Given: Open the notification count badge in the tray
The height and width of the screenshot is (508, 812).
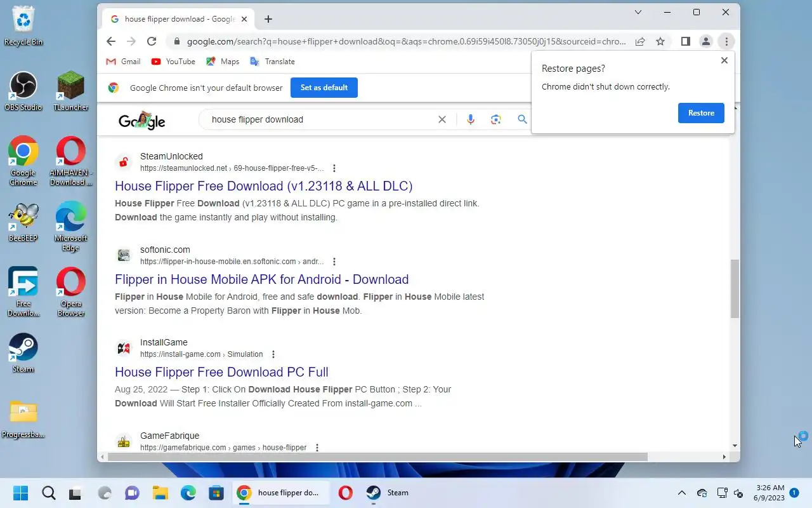Looking at the screenshot, I should [x=794, y=493].
